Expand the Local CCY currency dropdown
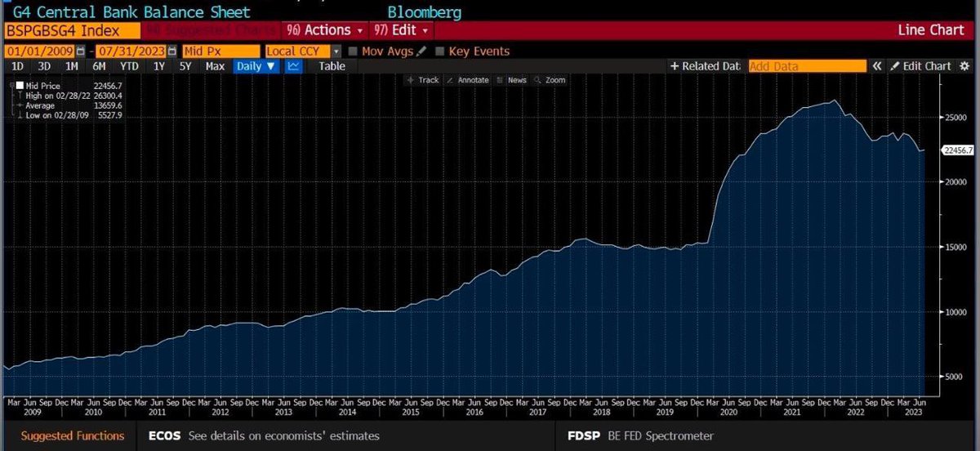The height and width of the screenshot is (451, 980). (336, 51)
